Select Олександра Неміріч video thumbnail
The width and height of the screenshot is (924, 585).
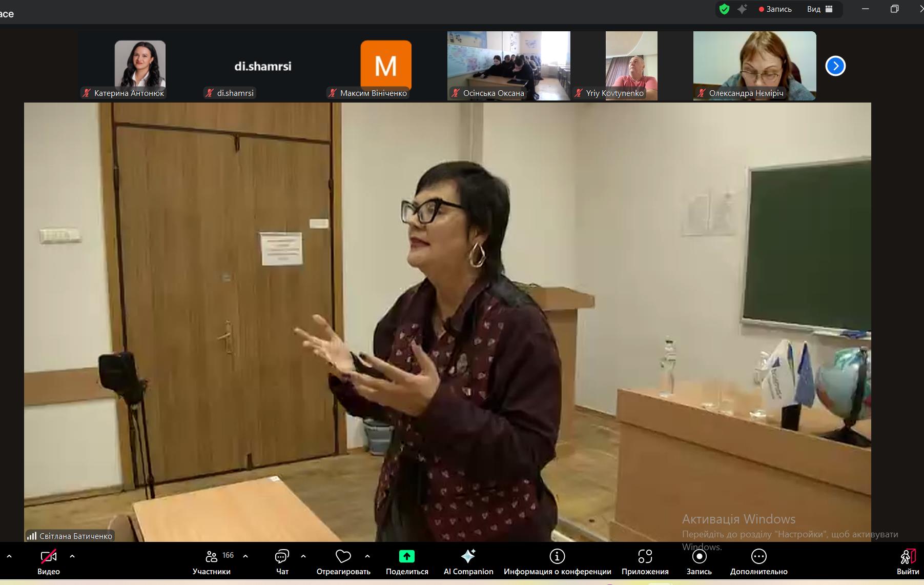coord(754,66)
